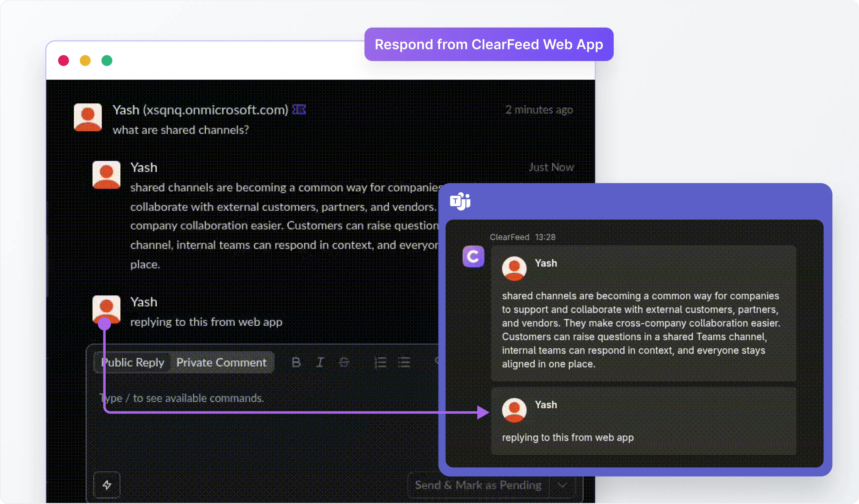
Task: Click Yash's avatar in second Teams card
Action: tap(514, 410)
